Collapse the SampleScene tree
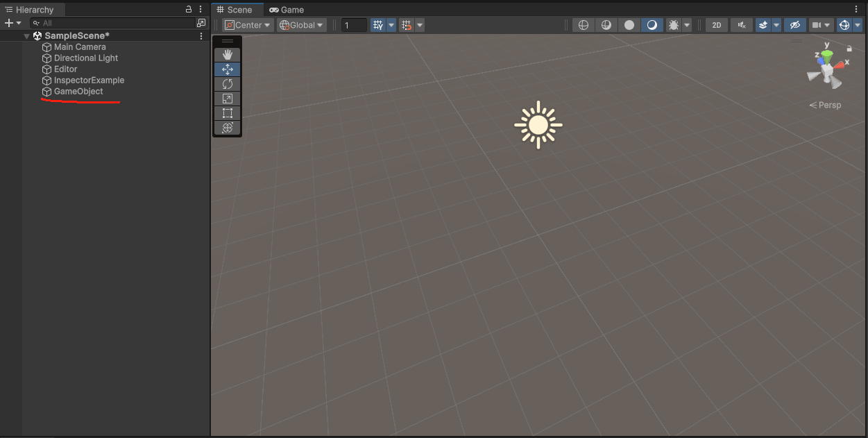The width and height of the screenshot is (868, 438). click(26, 35)
